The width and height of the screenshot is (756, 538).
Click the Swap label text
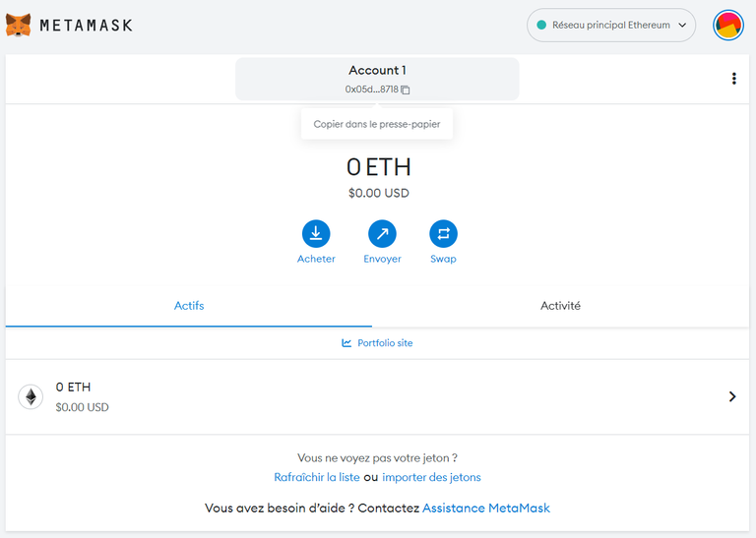tap(443, 259)
